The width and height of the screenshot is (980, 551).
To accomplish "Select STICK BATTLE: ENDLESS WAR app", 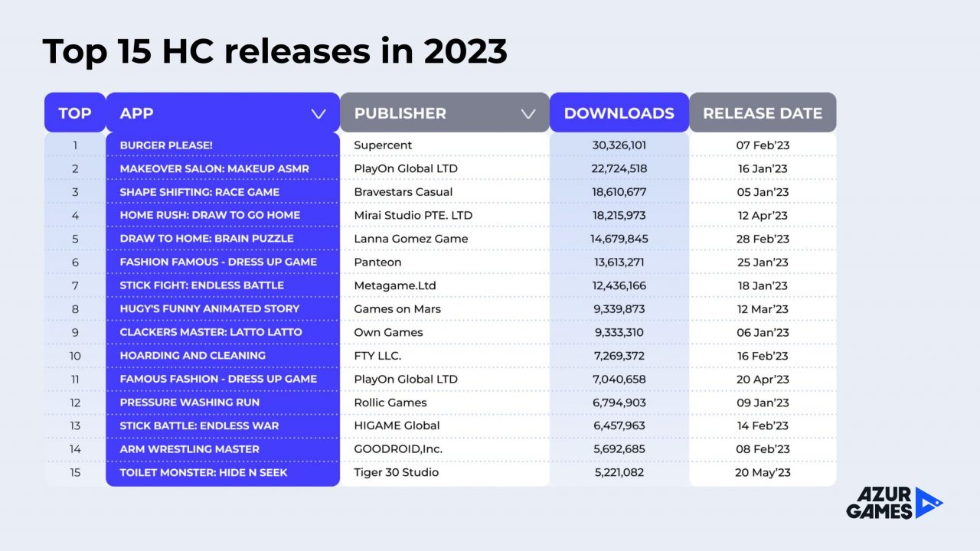I will point(199,425).
